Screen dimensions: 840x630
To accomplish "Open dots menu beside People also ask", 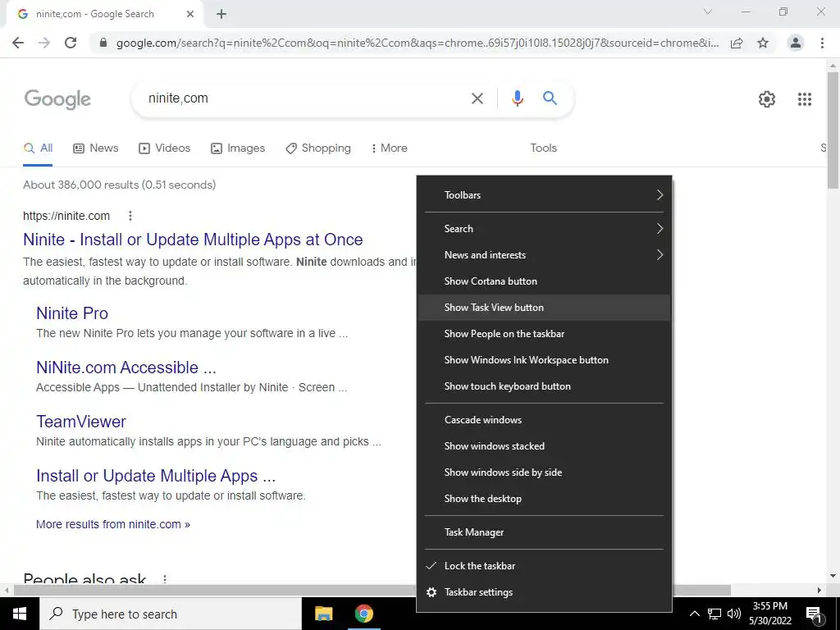I will (x=165, y=579).
